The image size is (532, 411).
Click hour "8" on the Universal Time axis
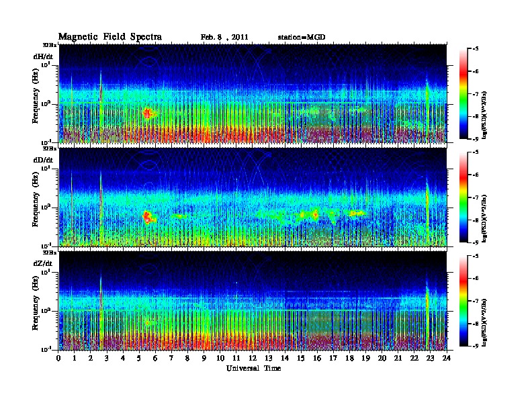click(187, 358)
